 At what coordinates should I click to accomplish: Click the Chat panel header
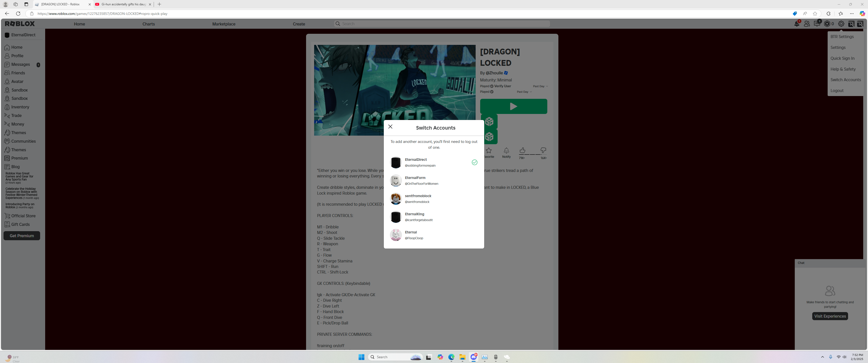click(x=830, y=263)
